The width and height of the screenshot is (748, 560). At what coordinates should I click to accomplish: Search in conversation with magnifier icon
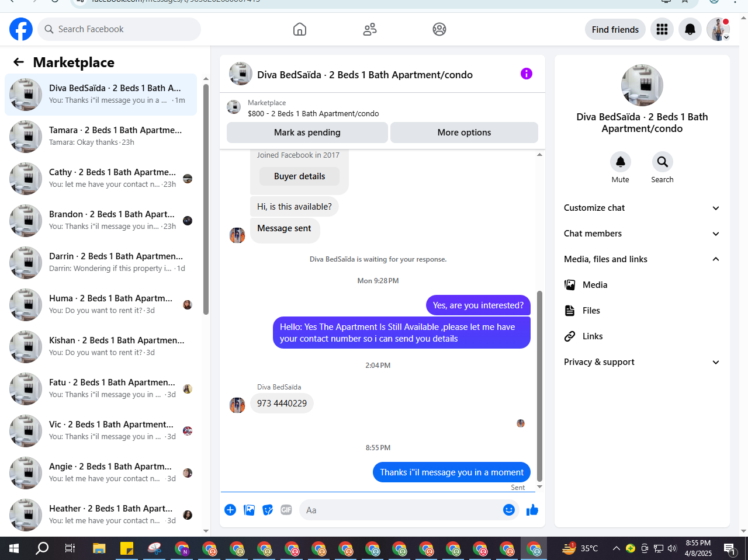tap(663, 162)
